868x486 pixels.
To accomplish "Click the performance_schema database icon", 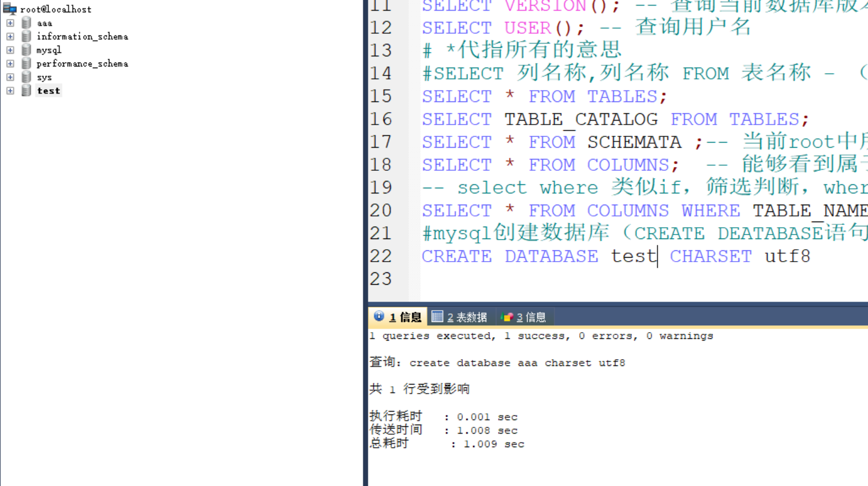I will [26, 63].
